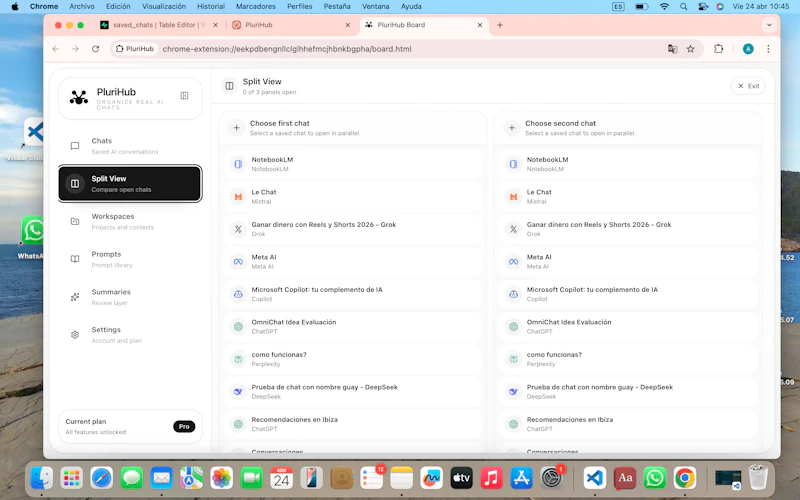Click the Pro plan badge

point(184,427)
